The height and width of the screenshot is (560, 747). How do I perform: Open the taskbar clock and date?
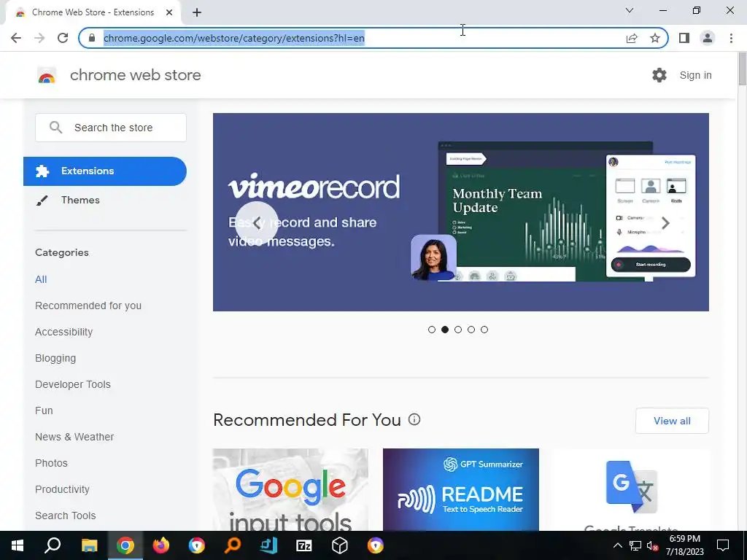pyautogui.click(x=685, y=545)
